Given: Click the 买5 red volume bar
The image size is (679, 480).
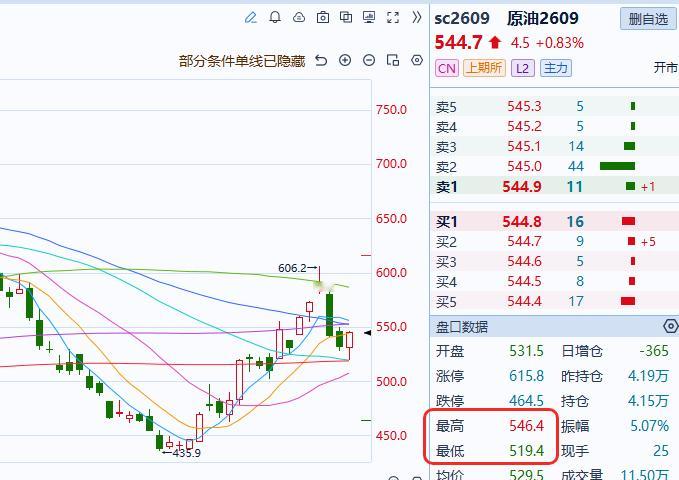Looking at the screenshot, I should coord(628,301).
